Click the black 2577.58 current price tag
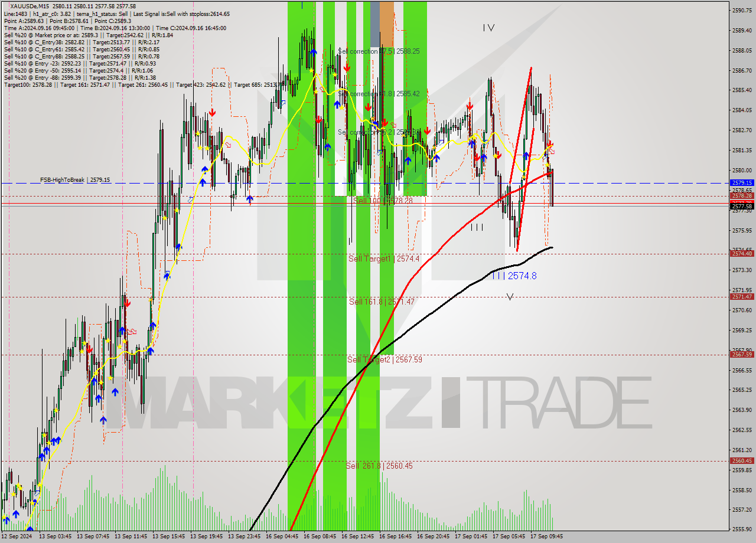 (742, 206)
